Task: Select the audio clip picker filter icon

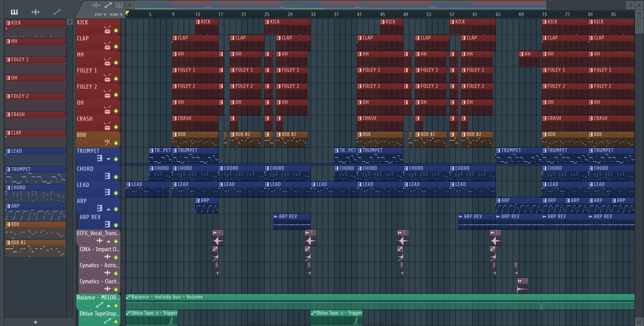Action: [36, 12]
